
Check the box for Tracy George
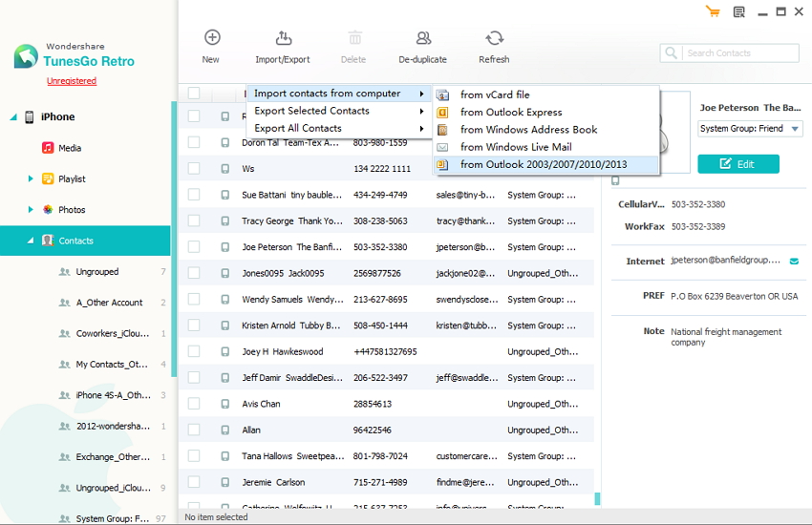pyautogui.click(x=194, y=221)
